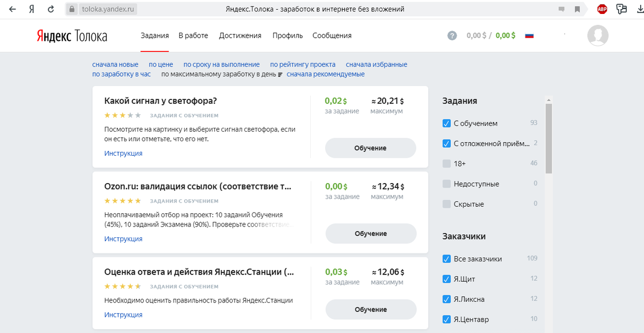Viewport: 644px width, 333px height.
Task: Uncheck 'С отложенной приёмкой' checkbox
Action: (x=447, y=143)
